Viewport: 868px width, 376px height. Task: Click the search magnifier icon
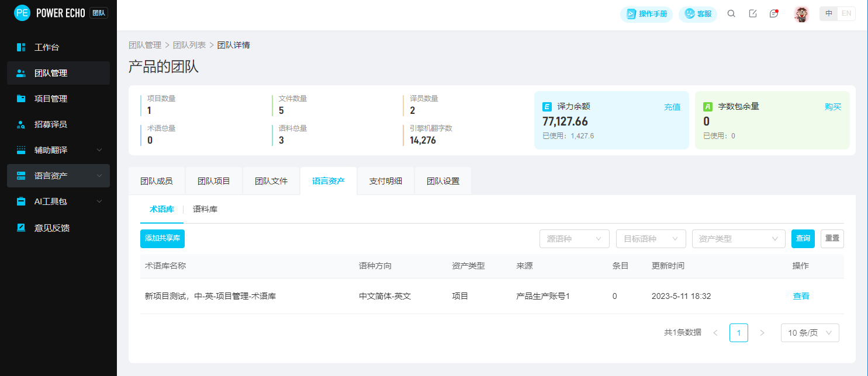731,13
